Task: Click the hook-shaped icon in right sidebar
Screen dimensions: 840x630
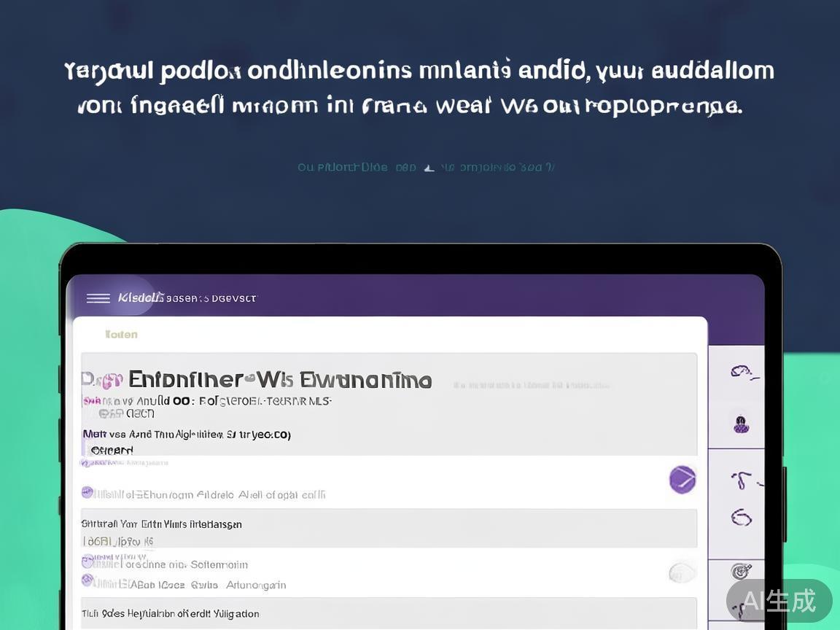Action: tap(742, 480)
